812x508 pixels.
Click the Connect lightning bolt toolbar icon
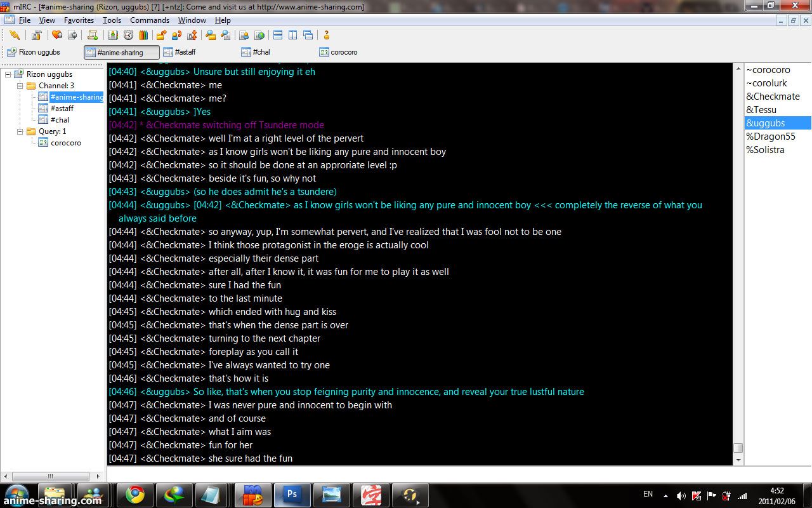(14, 35)
